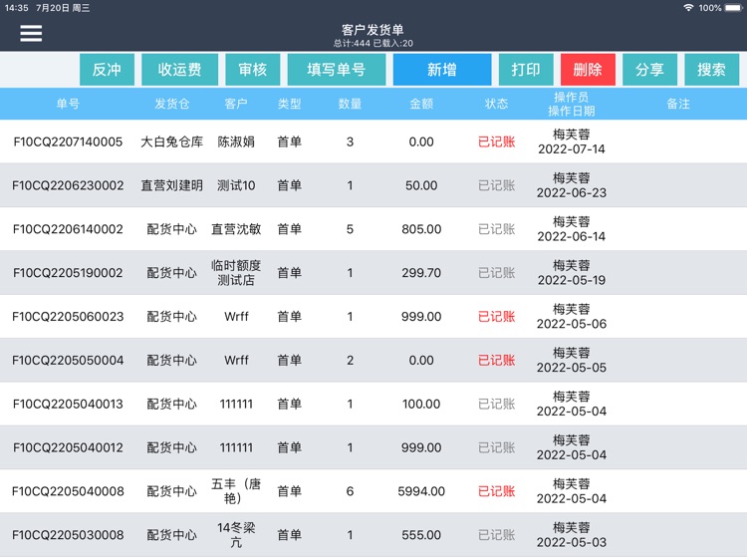Click customer 直营沈敏
The image size is (747, 560).
[x=236, y=229]
